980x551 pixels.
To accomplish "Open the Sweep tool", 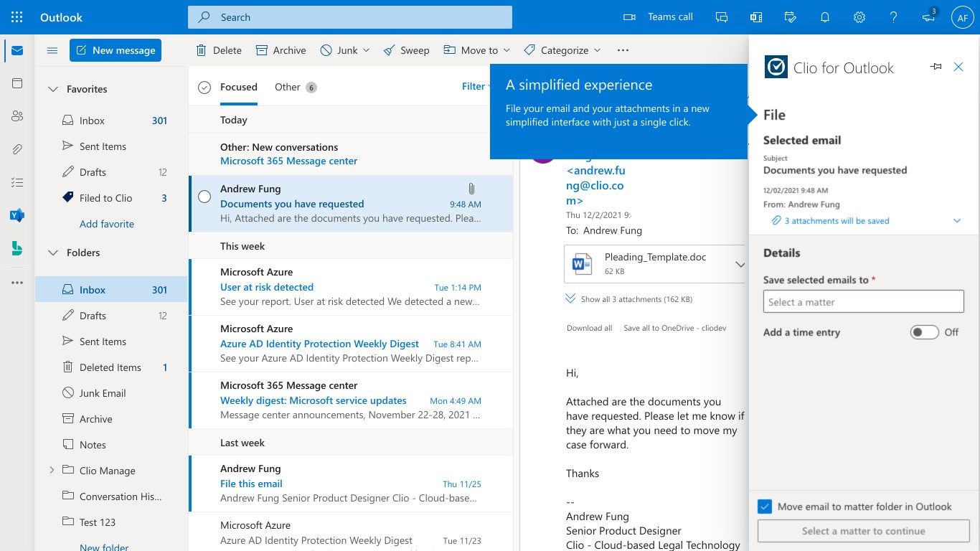I will (x=406, y=50).
